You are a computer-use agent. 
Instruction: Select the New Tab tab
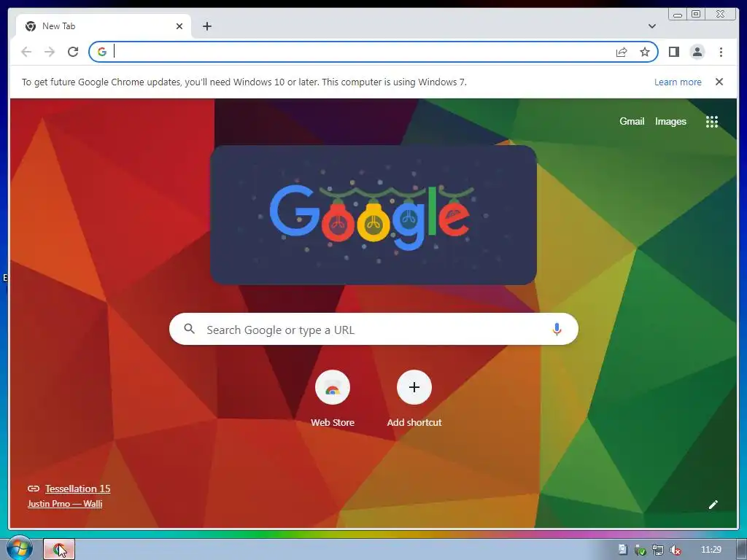tap(104, 26)
